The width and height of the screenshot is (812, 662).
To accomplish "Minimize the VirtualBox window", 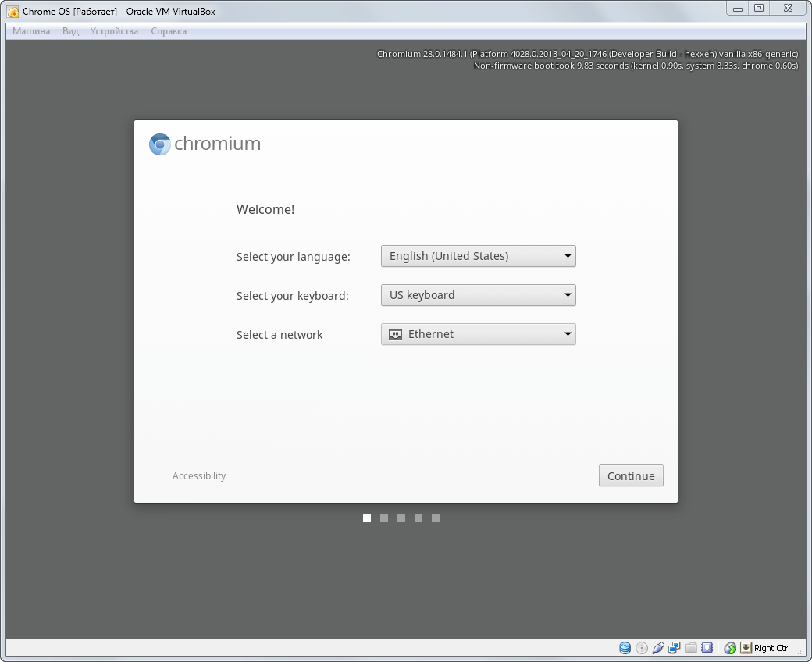I will (737, 8).
